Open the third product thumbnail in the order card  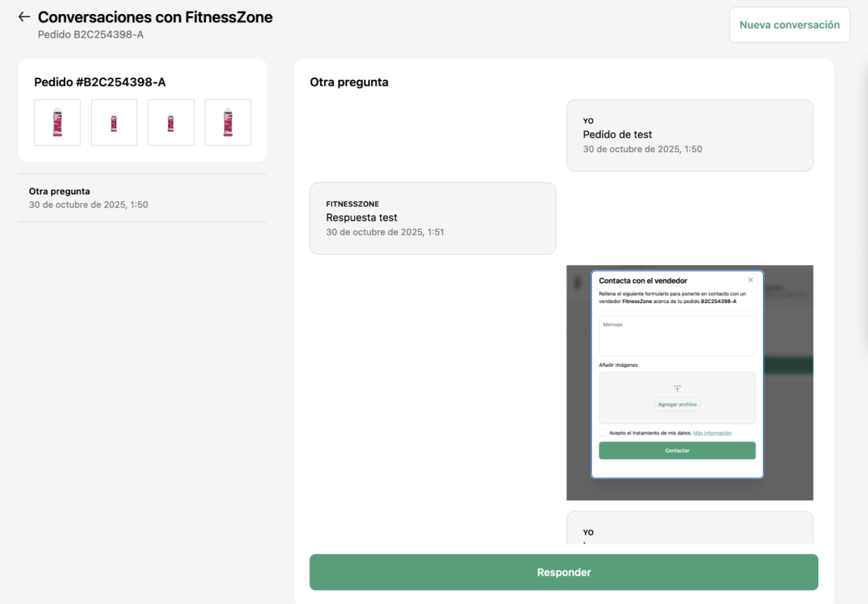171,122
